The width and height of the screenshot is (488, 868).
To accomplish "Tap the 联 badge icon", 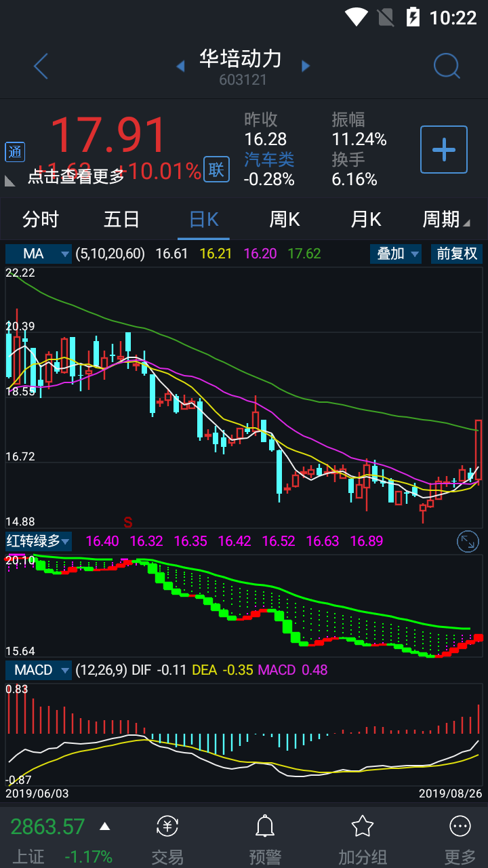I will (x=216, y=170).
